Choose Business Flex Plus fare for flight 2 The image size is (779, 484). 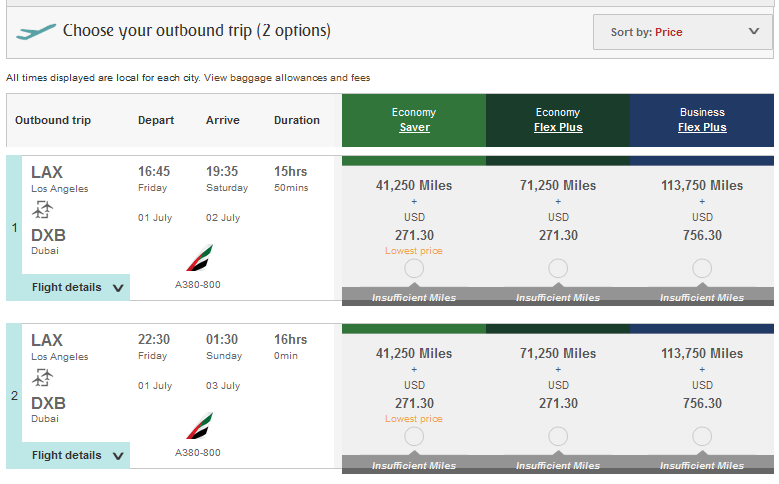coord(702,436)
